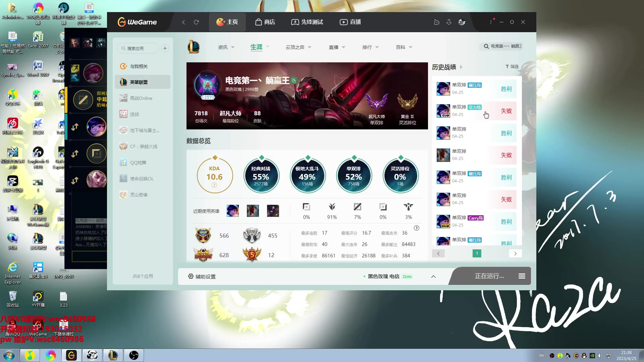Click the support role icon showing 3%
Viewport: 644px width, 362px height.
(409, 207)
